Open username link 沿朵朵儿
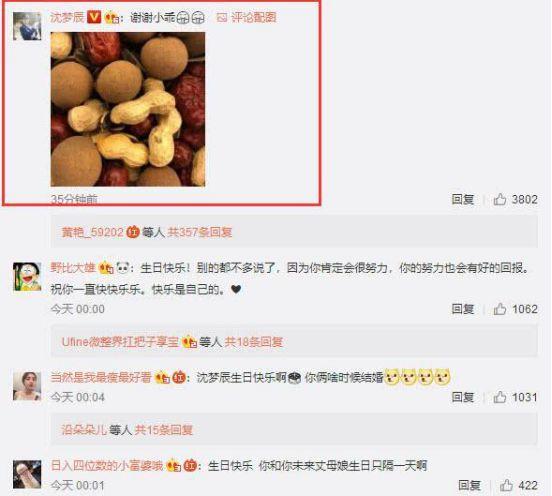The height and width of the screenshot is (496, 552). (84, 430)
